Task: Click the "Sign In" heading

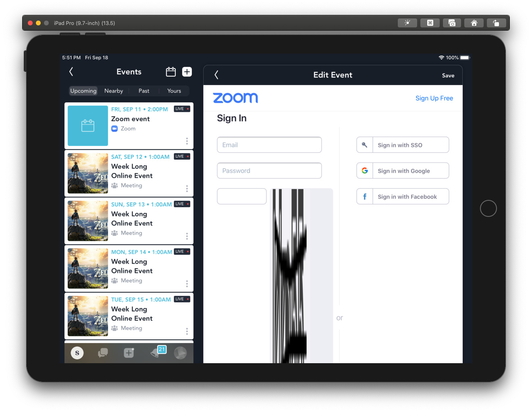Action: (x=232, y=118)
